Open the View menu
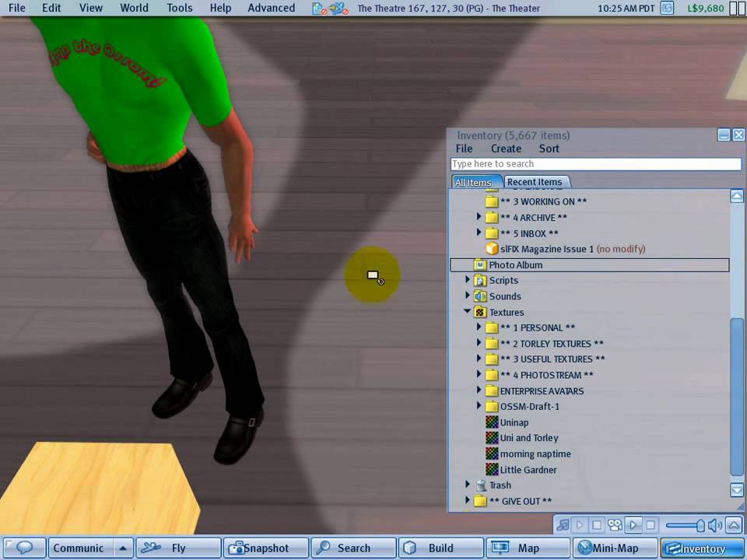Image resolution: width=747 pixels, height=560 pixels. click(90, 8)
